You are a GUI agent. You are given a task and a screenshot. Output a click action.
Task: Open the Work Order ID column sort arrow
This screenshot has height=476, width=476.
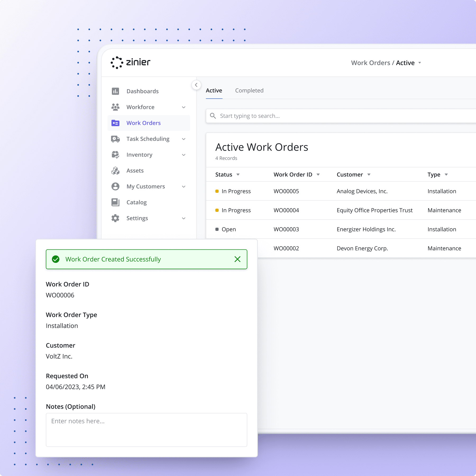click(x=318, y=175)
